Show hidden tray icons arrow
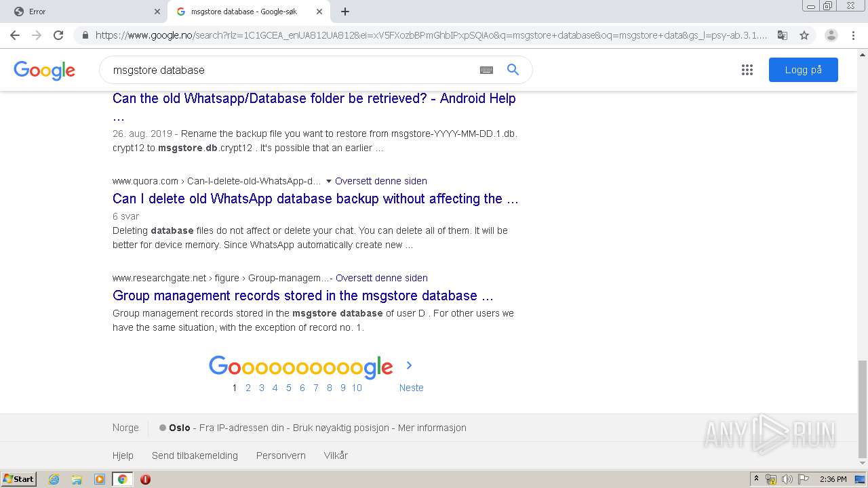Screen dimensions: 868x488 coord(756,479)
